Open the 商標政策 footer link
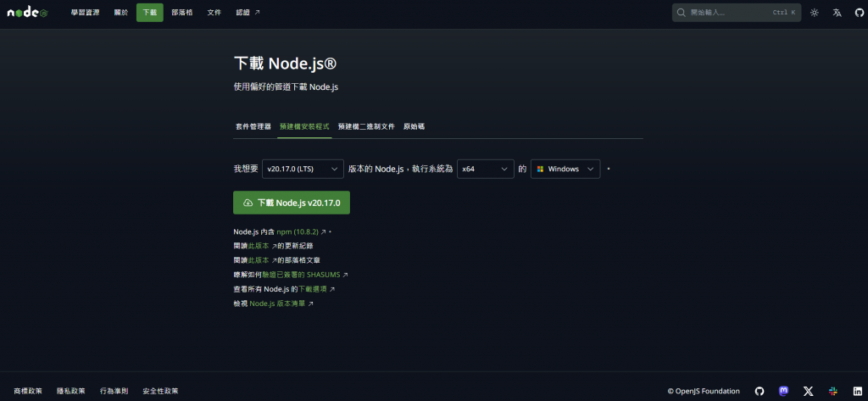This screenshot has width=868, height=401. 28,391
